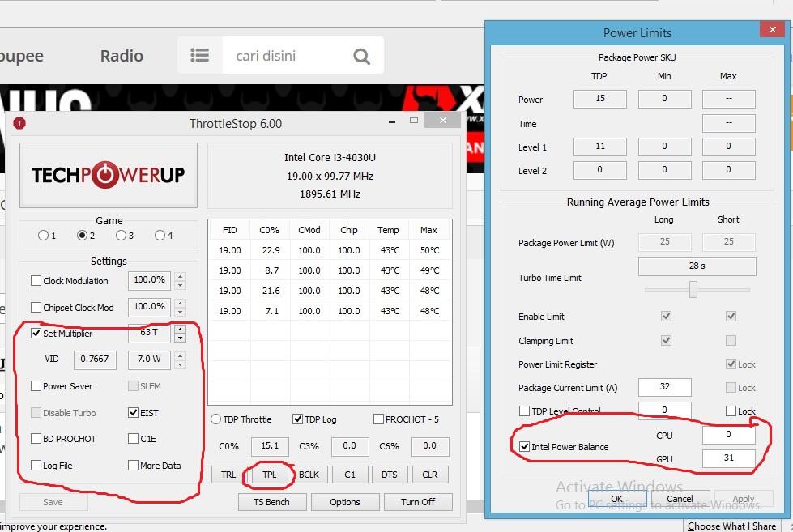The width and height of the screenshot is (793, 532).
Task: Select Game profile 2 radio button
Action: pos(82,235)
